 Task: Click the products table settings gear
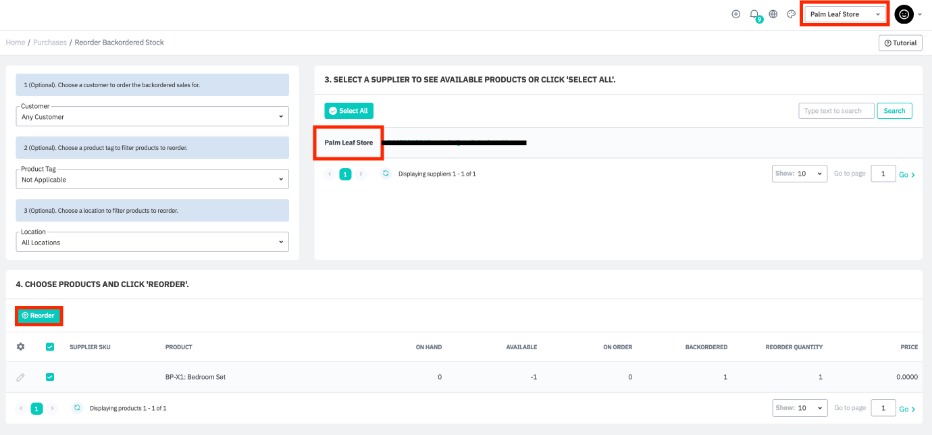(x=21, y=347)
